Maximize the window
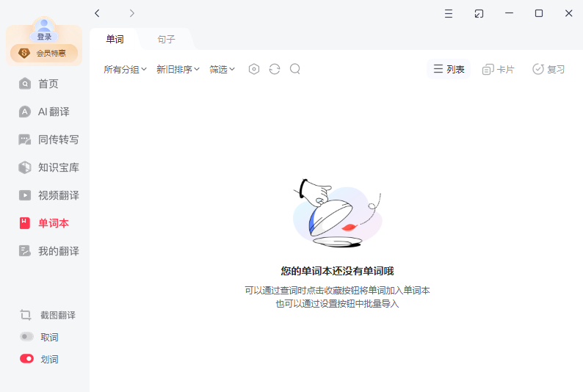Viewport: 583px width, 392px height. (x=539, y=13)
